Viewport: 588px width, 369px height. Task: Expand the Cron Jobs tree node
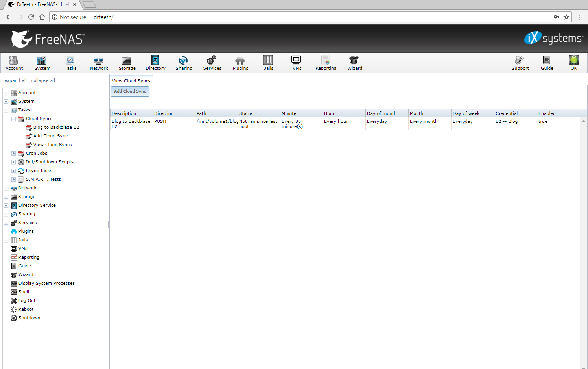(x=14, y=154)
